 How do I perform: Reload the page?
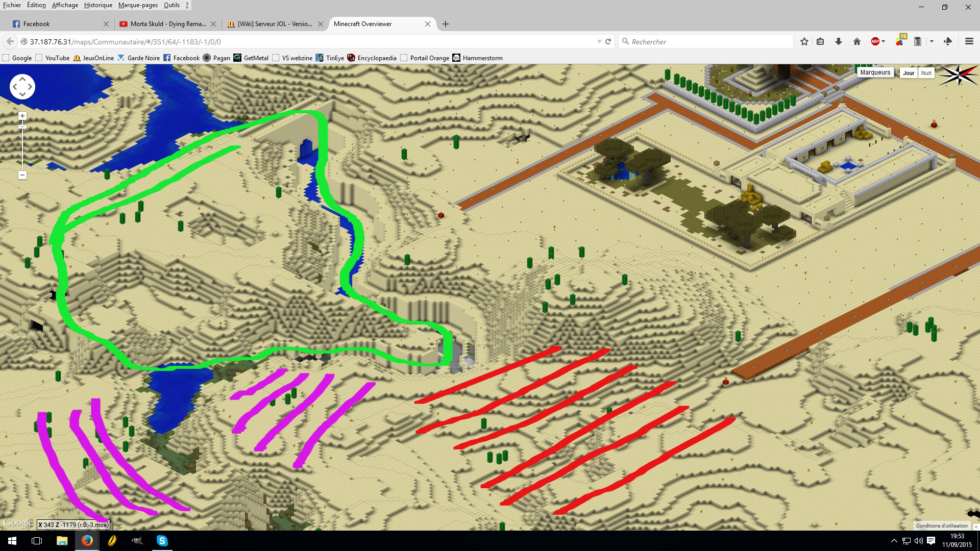coord(608,42)
